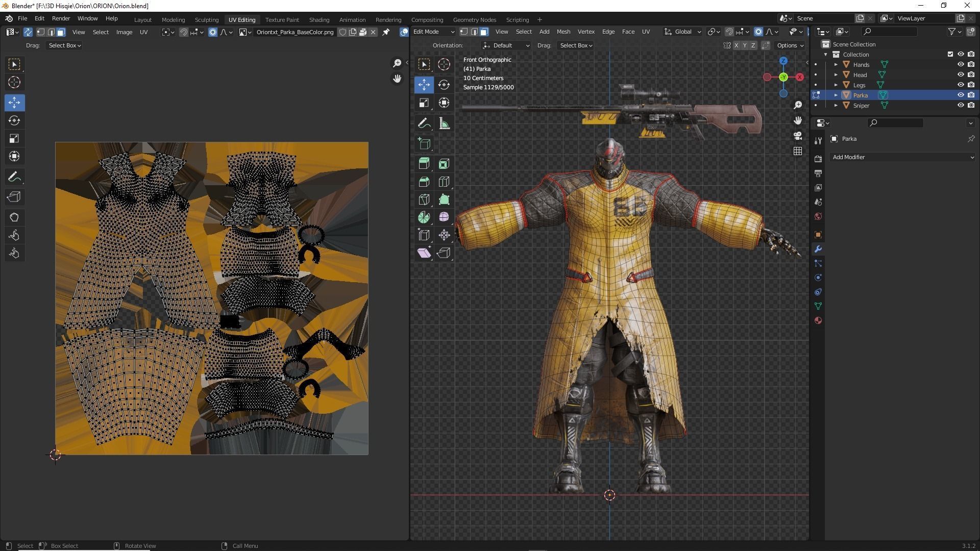
Task: Click the camera view icon in the viewport
Action: tap(798, 136)
